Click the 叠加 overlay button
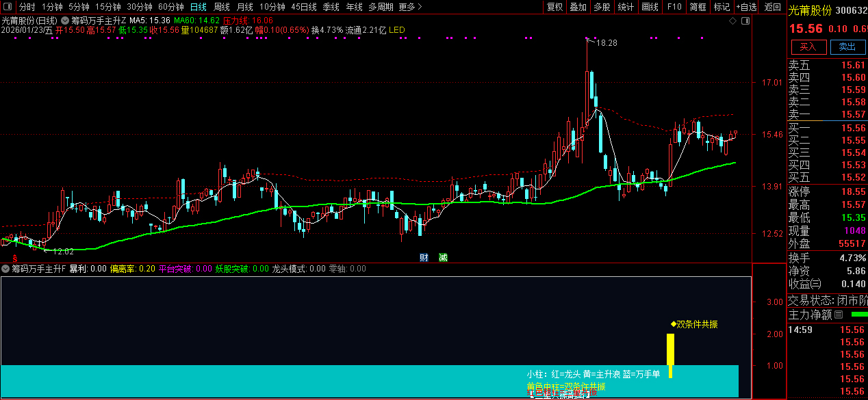The image size is (868, 400). point(578,7)
